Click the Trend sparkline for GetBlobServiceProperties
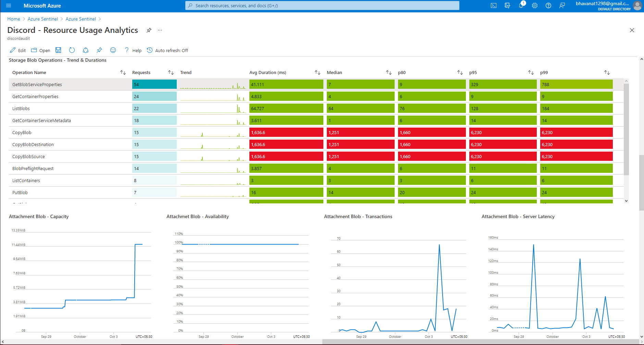Screen dimensions: 644x345 point(213,85)
